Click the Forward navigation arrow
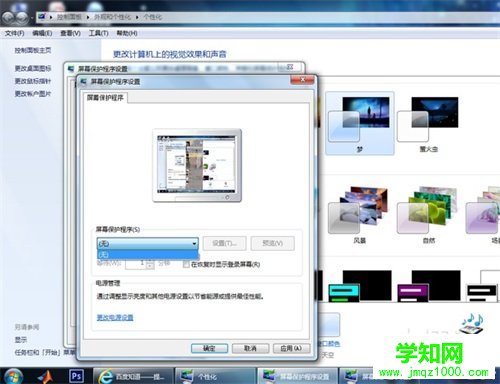 pos(23,17)
